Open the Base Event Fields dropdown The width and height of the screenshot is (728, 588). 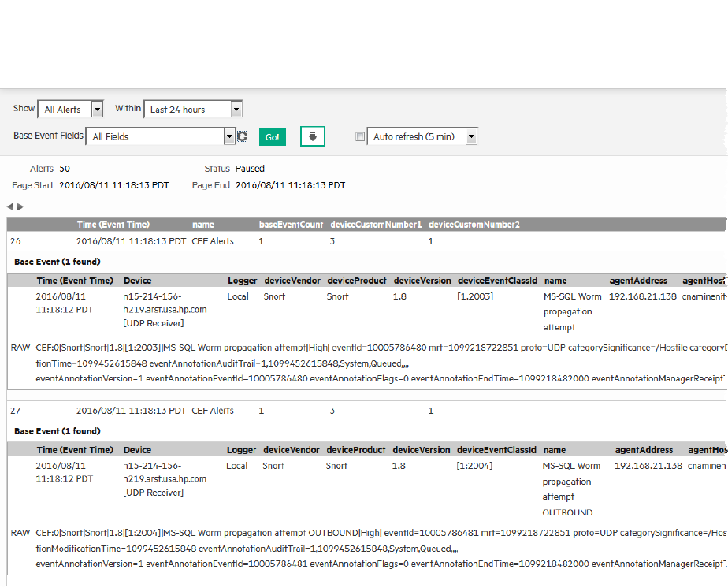[x=161, y=136]
